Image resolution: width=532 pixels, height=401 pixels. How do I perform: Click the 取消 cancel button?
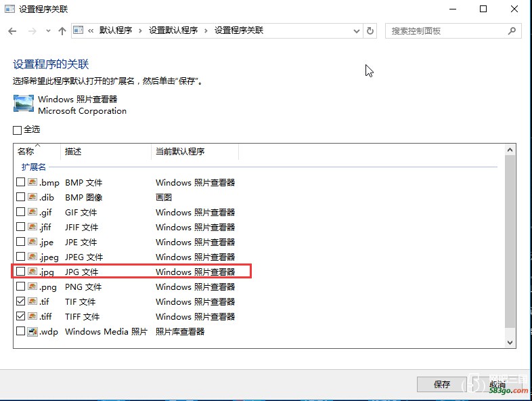497,385
